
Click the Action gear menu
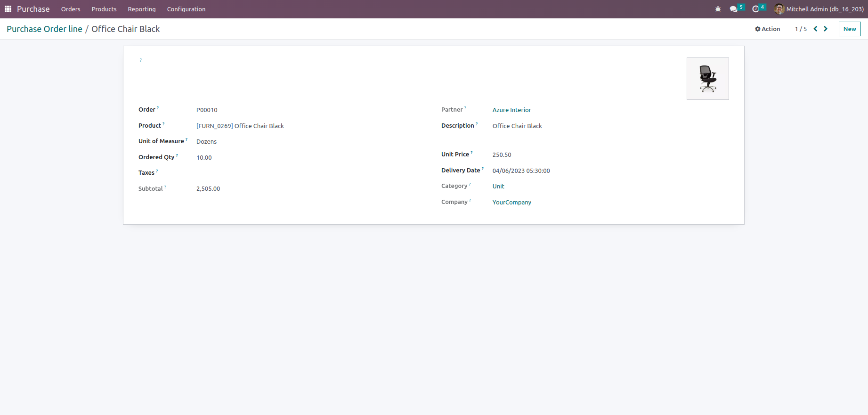coord(767,29)
